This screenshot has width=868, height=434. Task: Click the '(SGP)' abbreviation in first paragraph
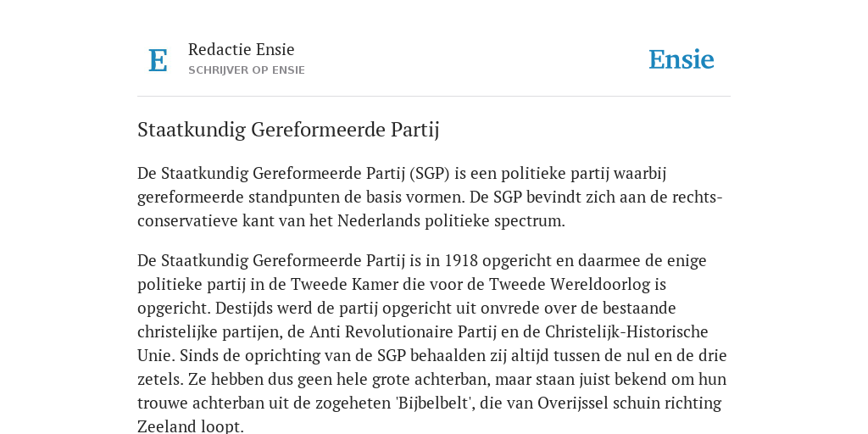430,173
